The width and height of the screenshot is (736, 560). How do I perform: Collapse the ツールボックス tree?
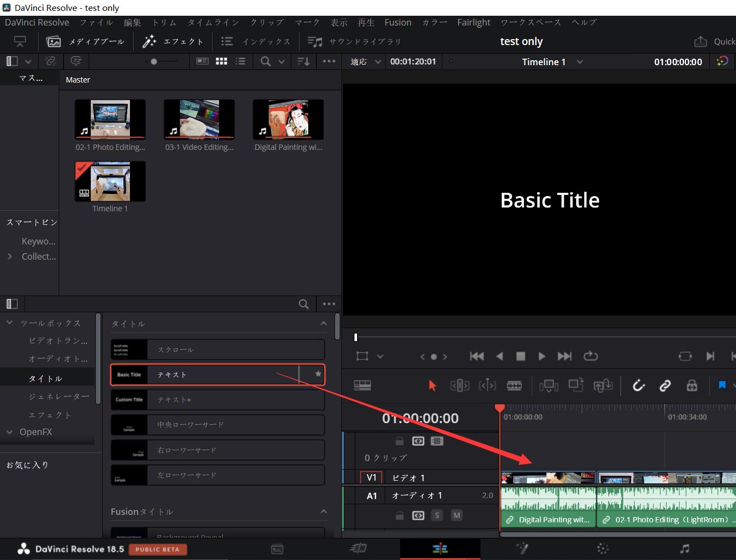[10, 323]
